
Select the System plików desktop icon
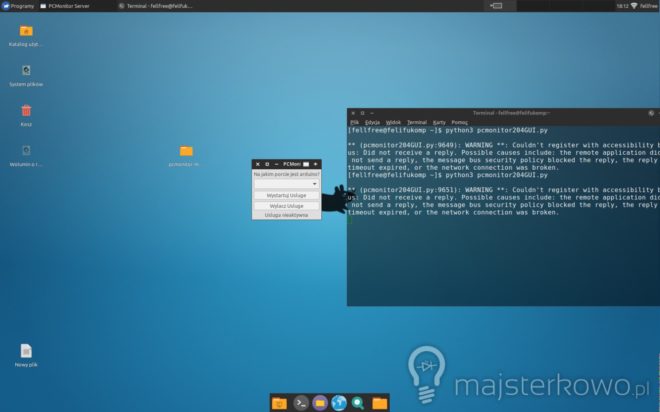click(x=26, y=71)
